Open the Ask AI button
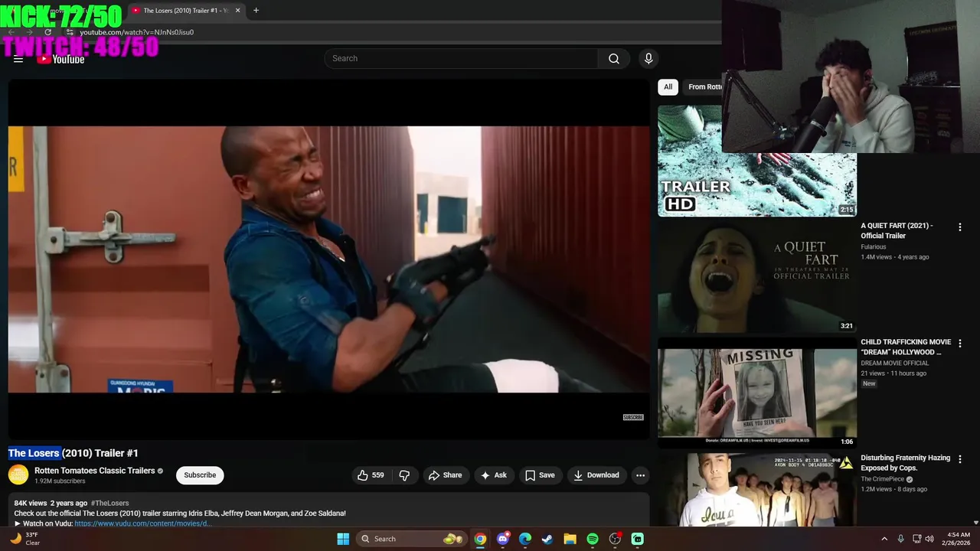 (x=493, y=475)
